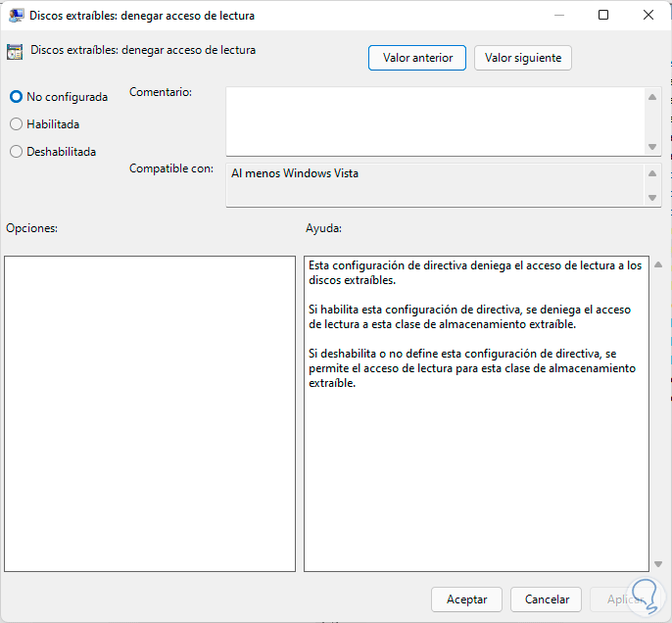Click down arrow of Comentario scrollbar
Image resolution: width=672 pixels, height=623 pixels.
coord(652,147)
